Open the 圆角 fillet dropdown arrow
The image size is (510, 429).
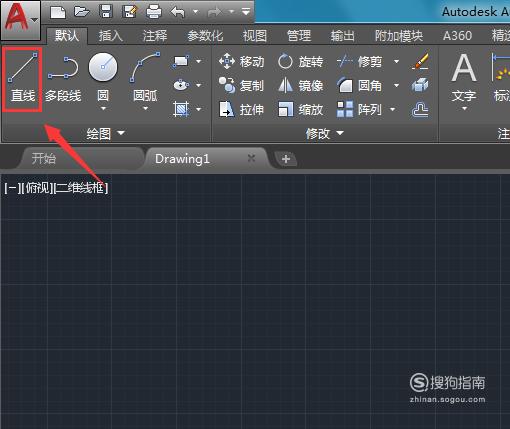[396, 85]
